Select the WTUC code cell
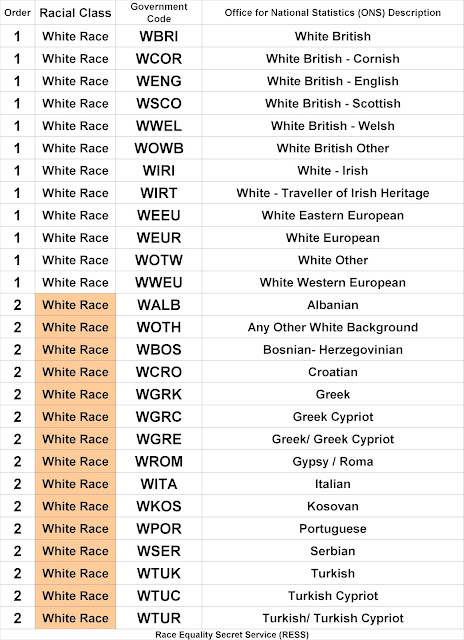Image resolution: width=464 pixels, height=640 pixels. coord(159,596)
